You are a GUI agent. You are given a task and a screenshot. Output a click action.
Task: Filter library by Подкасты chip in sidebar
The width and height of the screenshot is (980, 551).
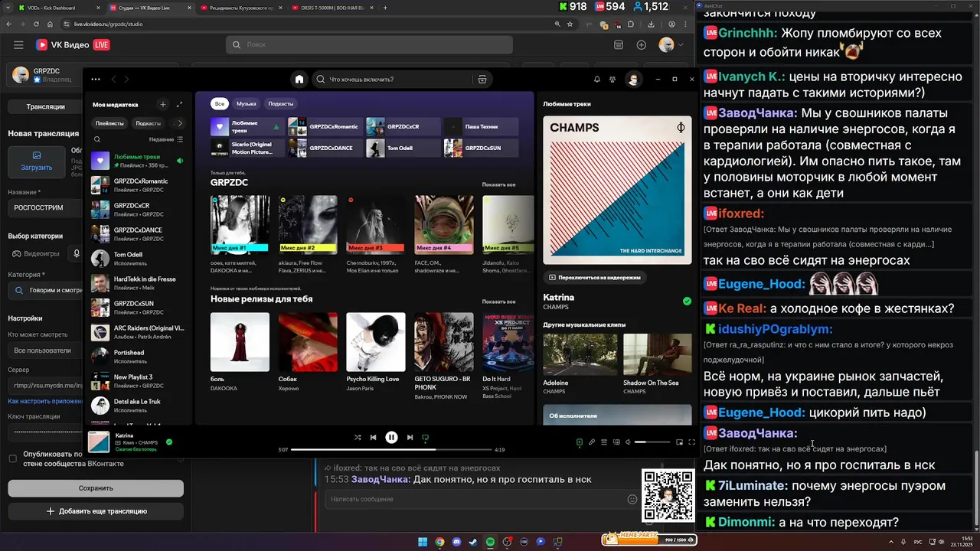tap(148, 122)
